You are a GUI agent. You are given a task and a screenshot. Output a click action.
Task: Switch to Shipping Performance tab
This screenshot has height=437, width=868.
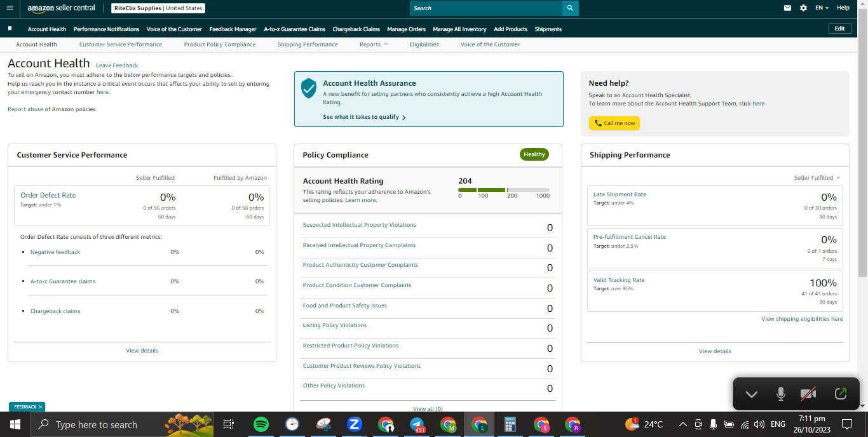(308, 44)
